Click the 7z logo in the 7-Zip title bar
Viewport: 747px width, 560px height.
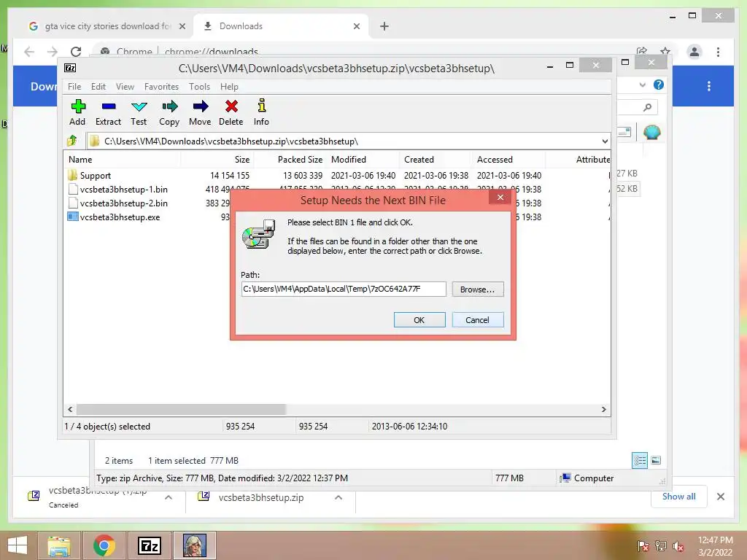click(70, 68)
